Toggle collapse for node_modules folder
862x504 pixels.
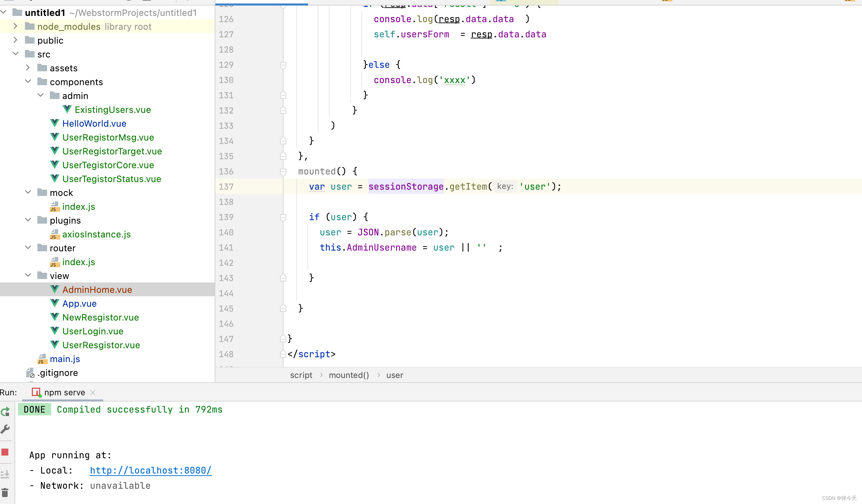(x=15, y=26)
